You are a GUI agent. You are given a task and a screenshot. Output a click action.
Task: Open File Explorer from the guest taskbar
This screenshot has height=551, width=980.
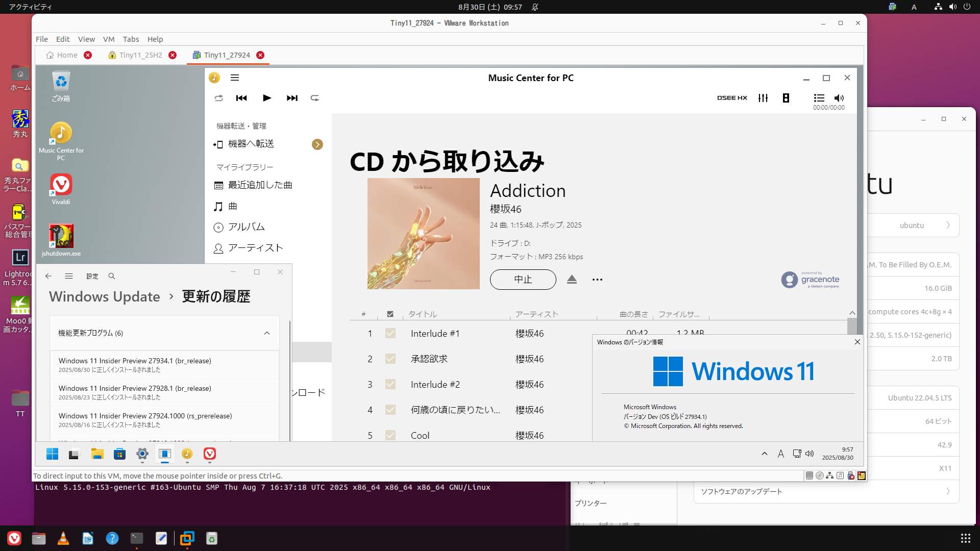coord(97,454)
